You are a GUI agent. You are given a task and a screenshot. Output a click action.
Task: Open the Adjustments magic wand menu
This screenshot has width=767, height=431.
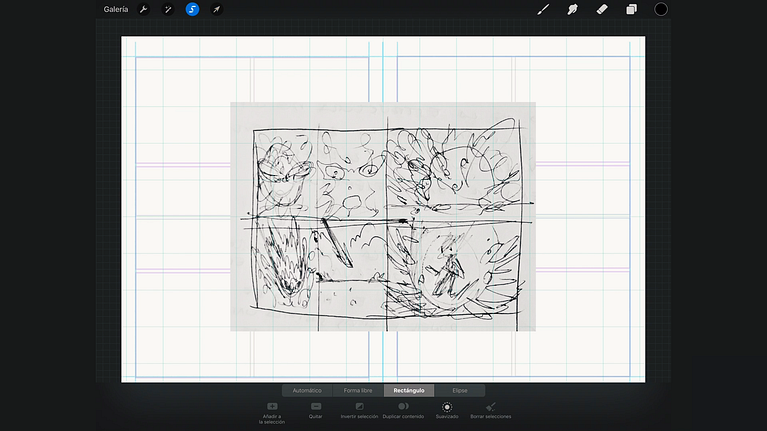168,9
